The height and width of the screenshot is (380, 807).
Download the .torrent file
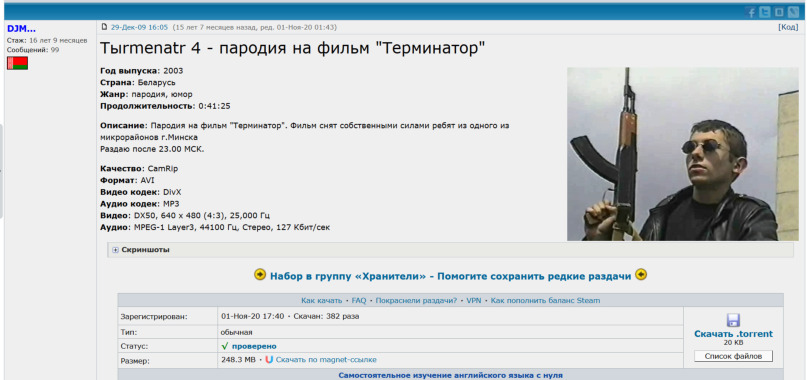733,334
